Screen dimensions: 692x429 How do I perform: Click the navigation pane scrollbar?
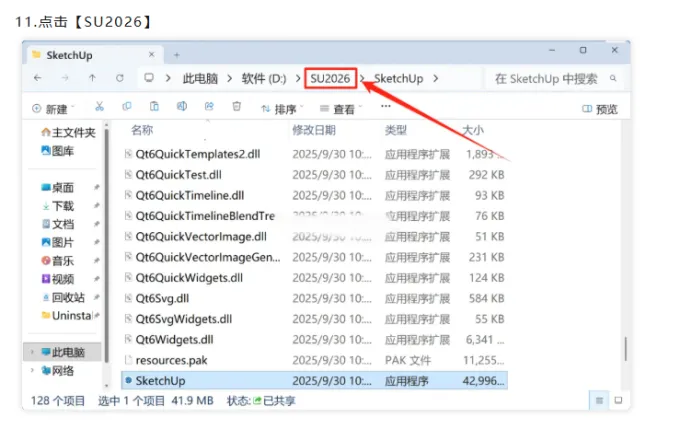[106, 247]
